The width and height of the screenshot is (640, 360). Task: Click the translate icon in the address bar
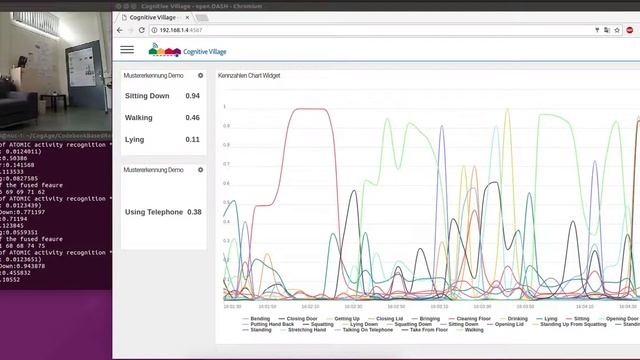[x=607, y=30]
